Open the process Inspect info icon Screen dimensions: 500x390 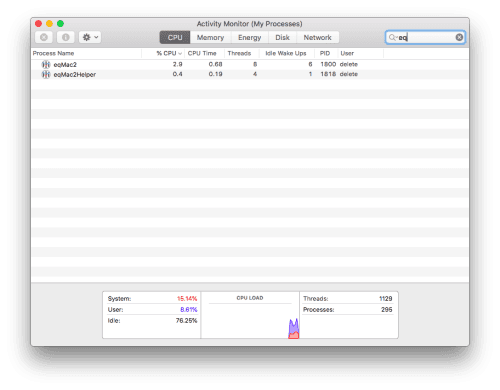point(66,37)
